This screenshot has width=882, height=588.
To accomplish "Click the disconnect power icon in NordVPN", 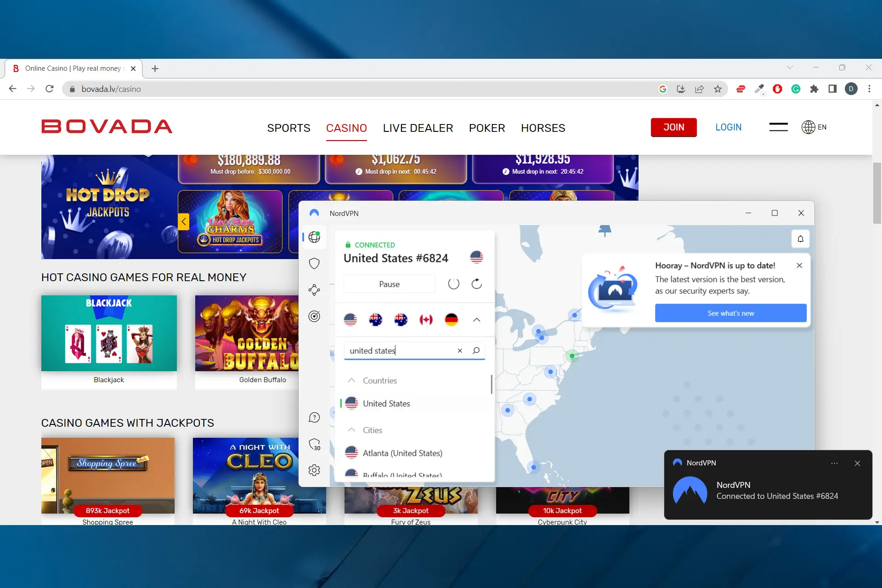I will [x=454, y=283].
